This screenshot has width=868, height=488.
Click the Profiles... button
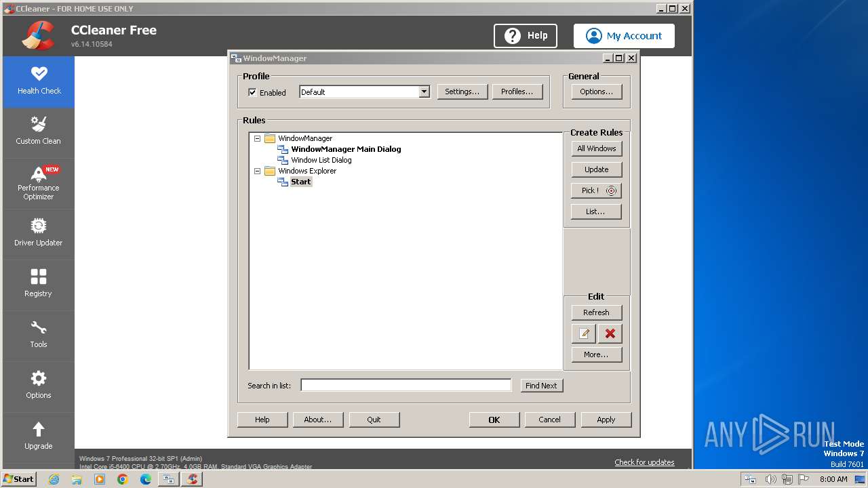[x=517, y=91]
